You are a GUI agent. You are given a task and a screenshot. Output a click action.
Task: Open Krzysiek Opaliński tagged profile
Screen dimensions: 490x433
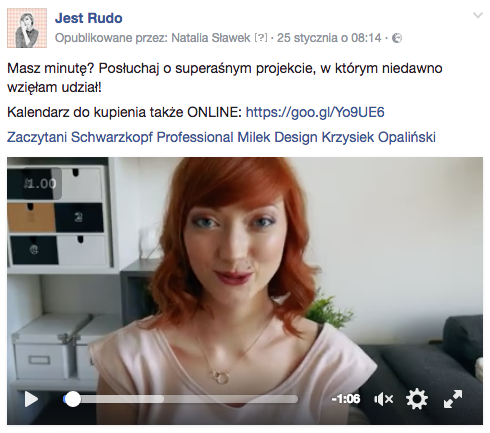(x=379, y=137)
